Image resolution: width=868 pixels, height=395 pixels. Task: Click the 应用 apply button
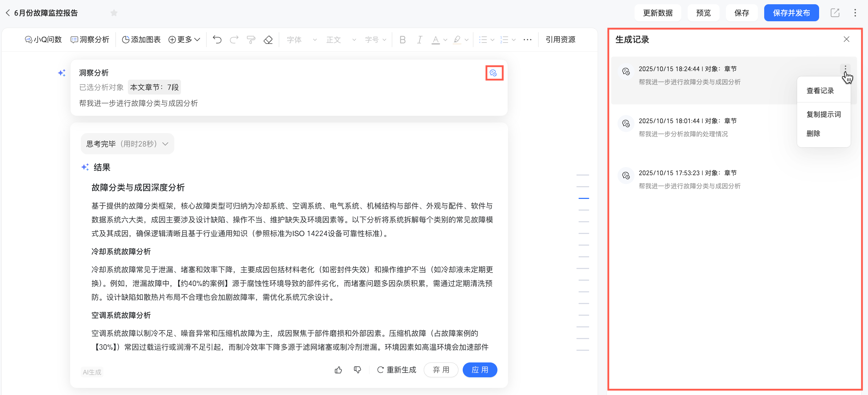[x=480, y=370]
